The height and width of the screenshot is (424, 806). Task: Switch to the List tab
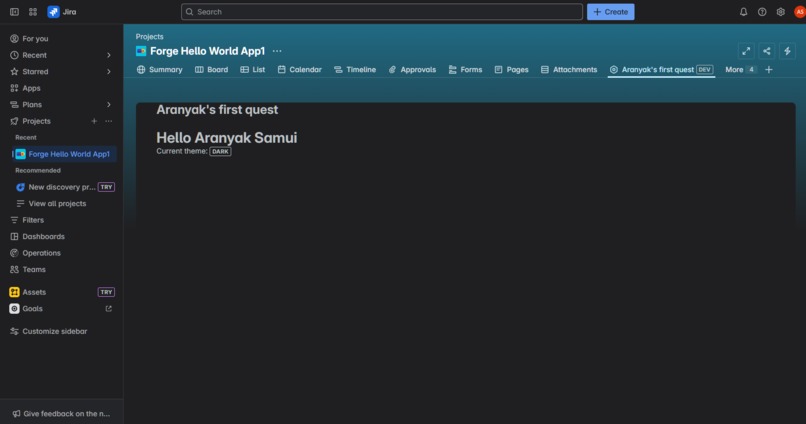(252, 69)
